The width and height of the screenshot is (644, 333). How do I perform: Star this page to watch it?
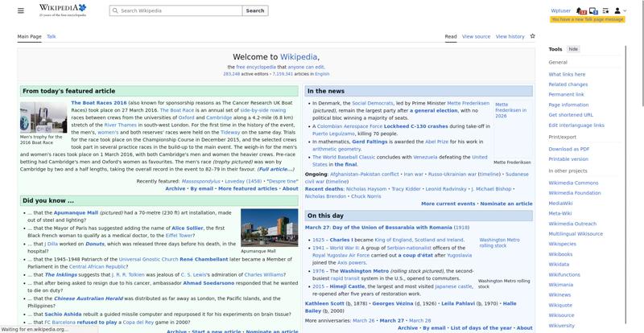coord(533,36)
